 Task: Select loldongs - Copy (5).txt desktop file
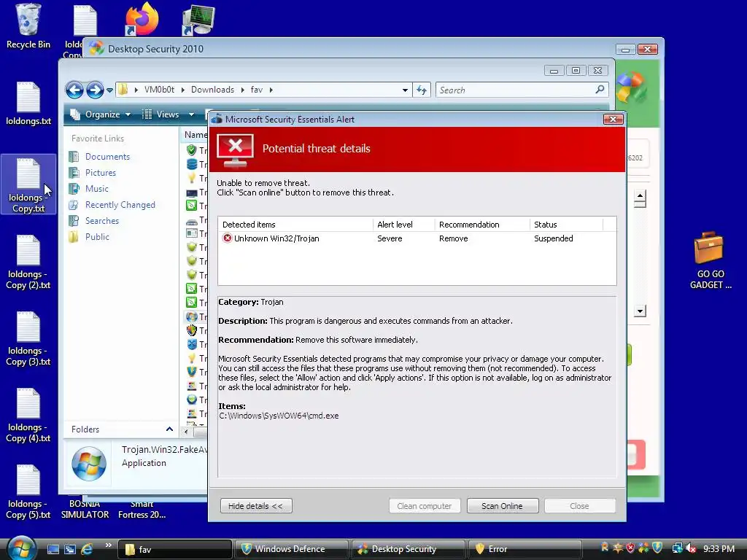point(28,492)
